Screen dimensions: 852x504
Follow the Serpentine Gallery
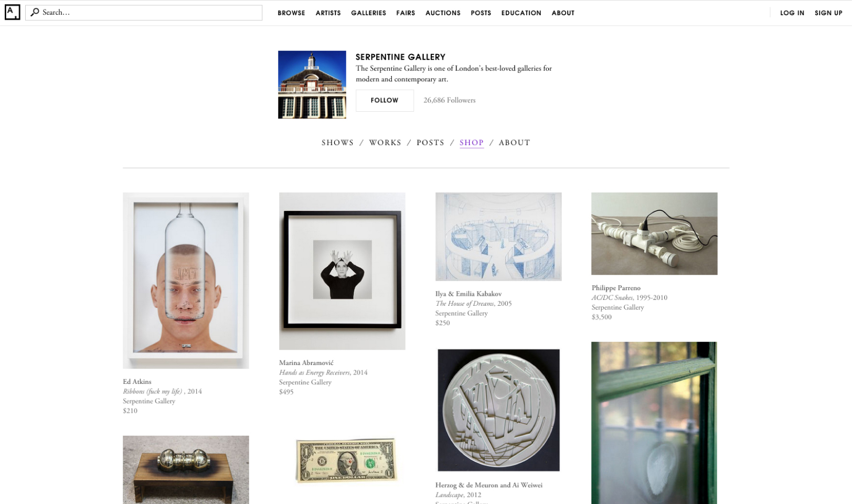click(385, 100)
